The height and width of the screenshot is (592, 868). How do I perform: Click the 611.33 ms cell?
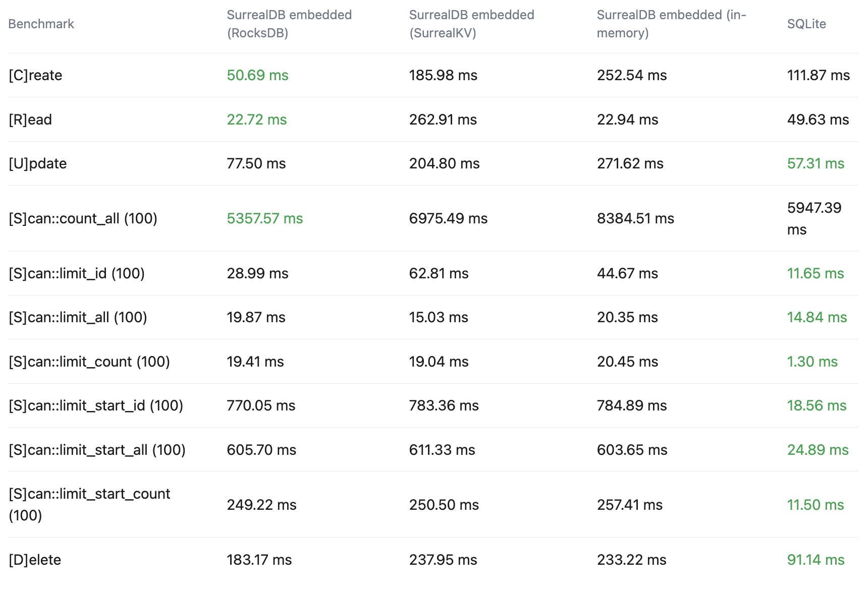442,450
